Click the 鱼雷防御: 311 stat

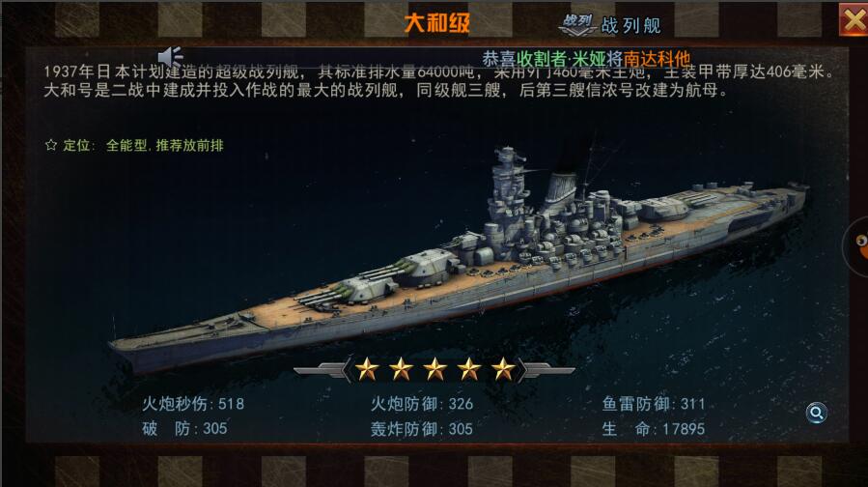(x=654, y=404)
